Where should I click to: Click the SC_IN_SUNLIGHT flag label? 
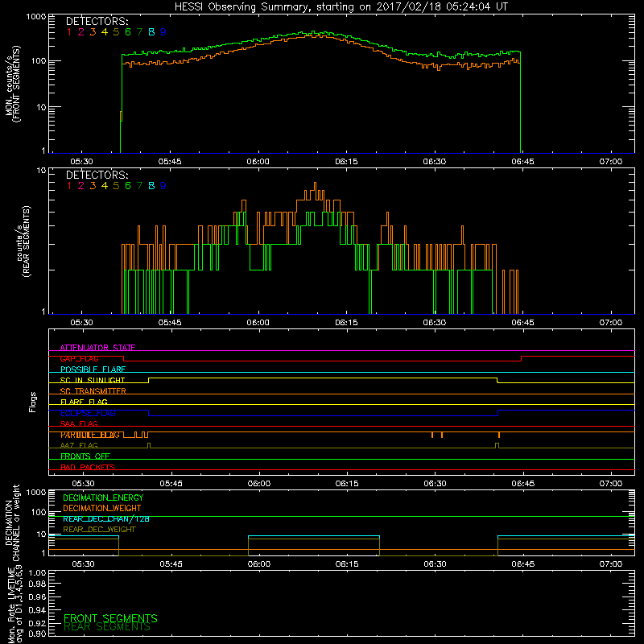[93, 380]
